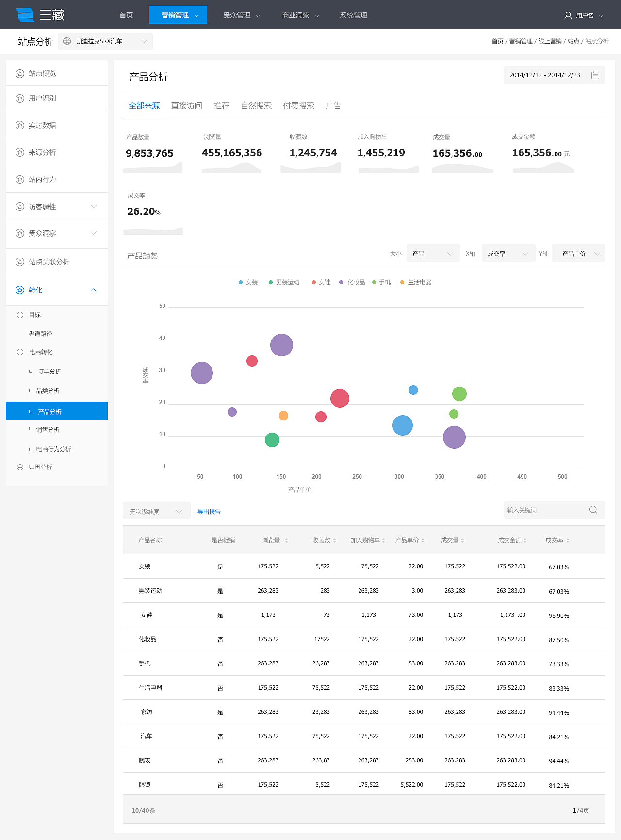This screenshot has height=840, width=621.
Task: Expand the 归因分析 tree node
Action: click(20, 467)
